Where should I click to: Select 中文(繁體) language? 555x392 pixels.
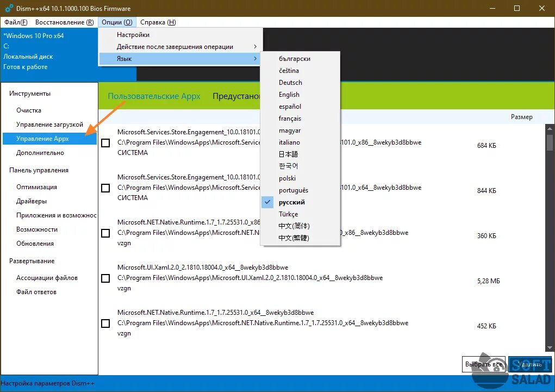click(300, 238)
